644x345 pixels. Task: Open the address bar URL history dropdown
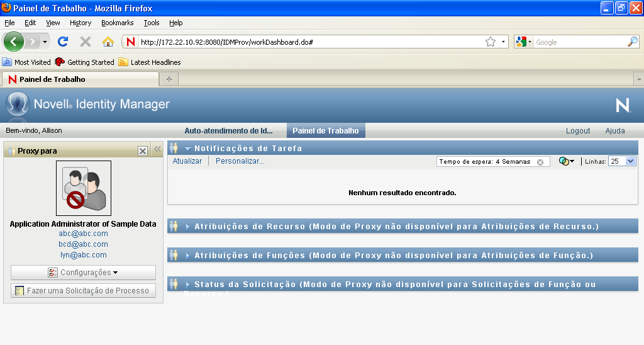[x=503, y=42]
